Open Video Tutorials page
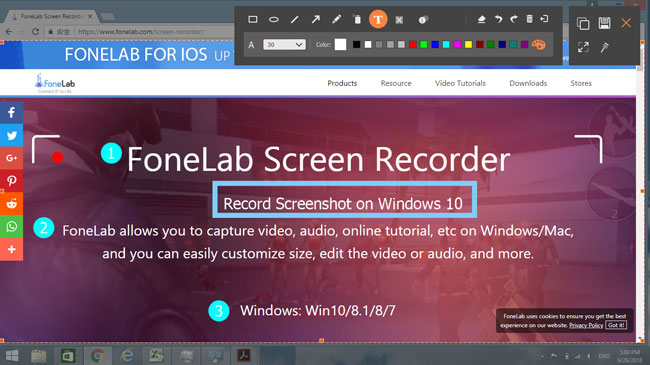This screenshot has width=650, height=365. [x=460, y=83]
